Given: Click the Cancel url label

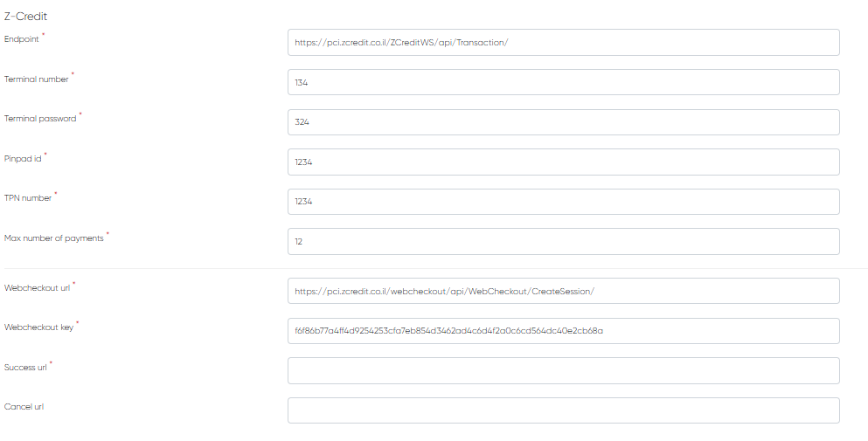Looking at the screenshot, I should coord(24,407).
